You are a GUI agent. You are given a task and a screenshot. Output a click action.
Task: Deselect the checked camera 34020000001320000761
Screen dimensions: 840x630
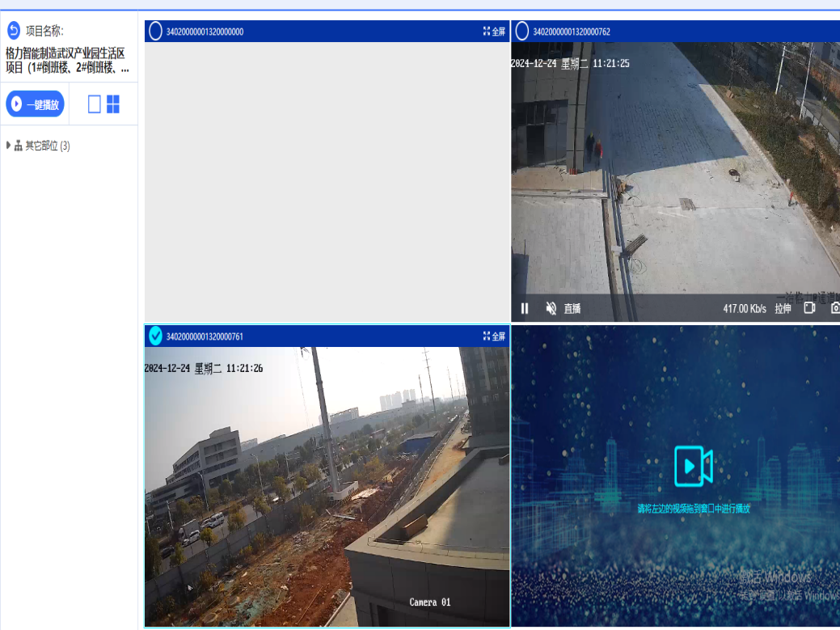coord(155,336)
